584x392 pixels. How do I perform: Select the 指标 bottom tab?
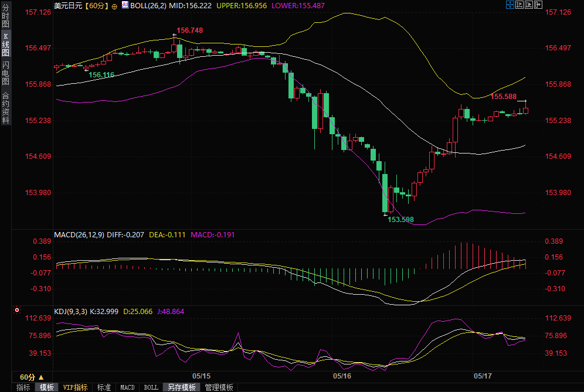[x=23, y=387]
